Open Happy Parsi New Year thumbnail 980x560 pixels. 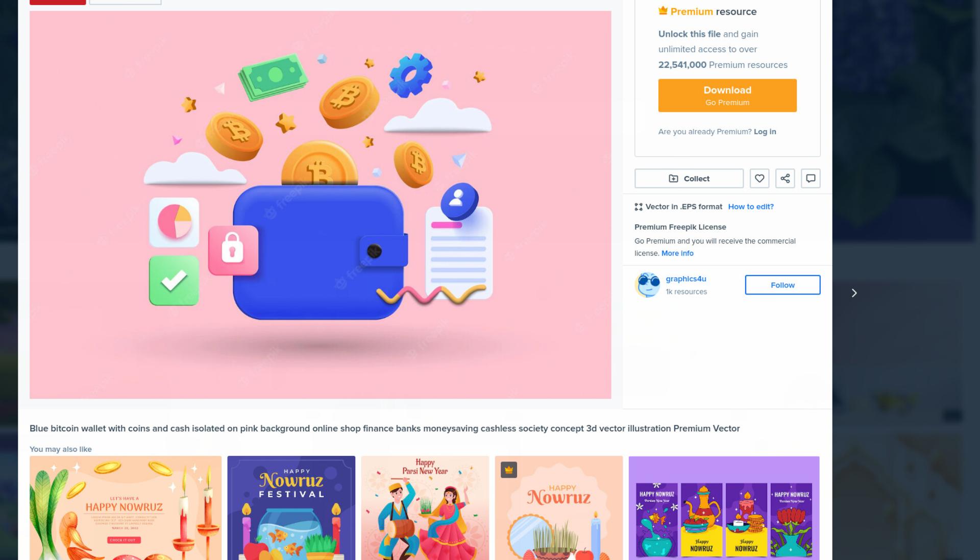click(x=425, y=508)
